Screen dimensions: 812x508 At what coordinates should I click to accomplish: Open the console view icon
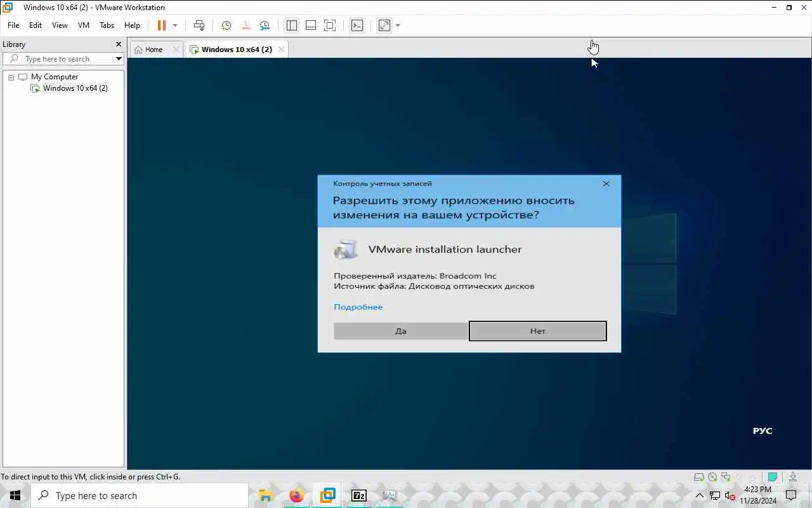[x=357, y=25]
